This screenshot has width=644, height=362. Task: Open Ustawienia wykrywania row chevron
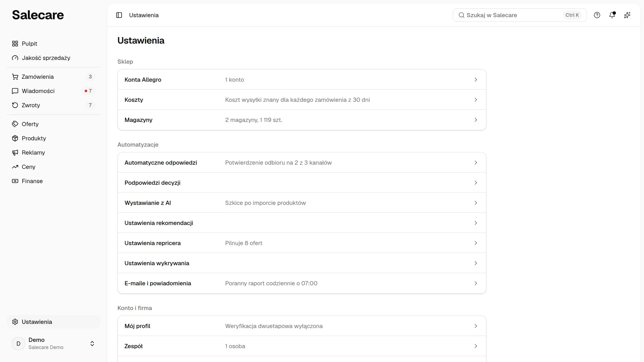click(476, 263)
